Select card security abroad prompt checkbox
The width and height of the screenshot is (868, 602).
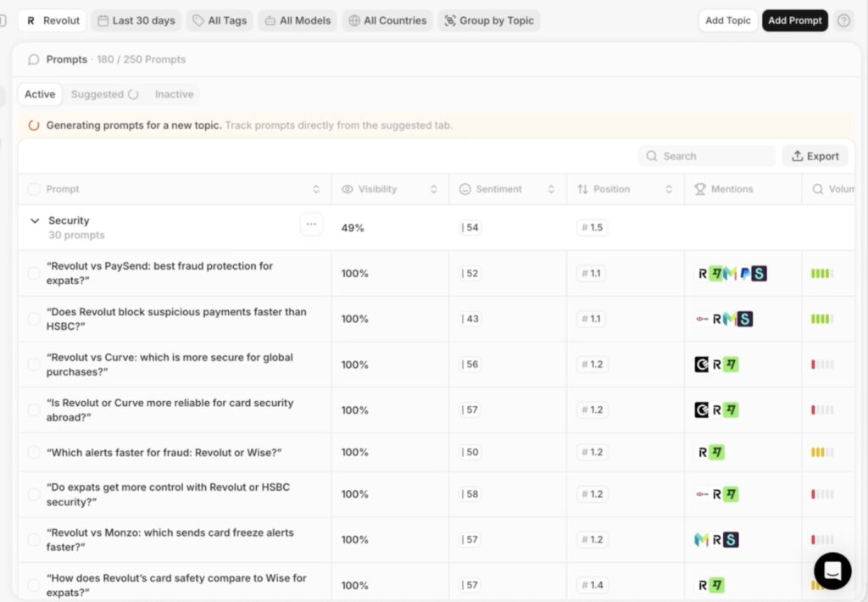(34, 410)
